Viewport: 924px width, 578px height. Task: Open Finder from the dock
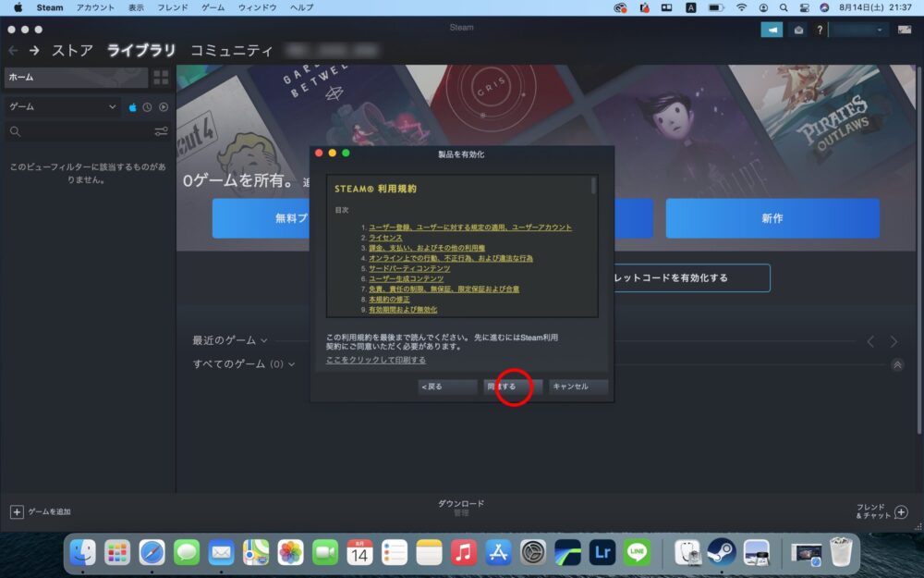pyautogui.click(x=83, y=553)
